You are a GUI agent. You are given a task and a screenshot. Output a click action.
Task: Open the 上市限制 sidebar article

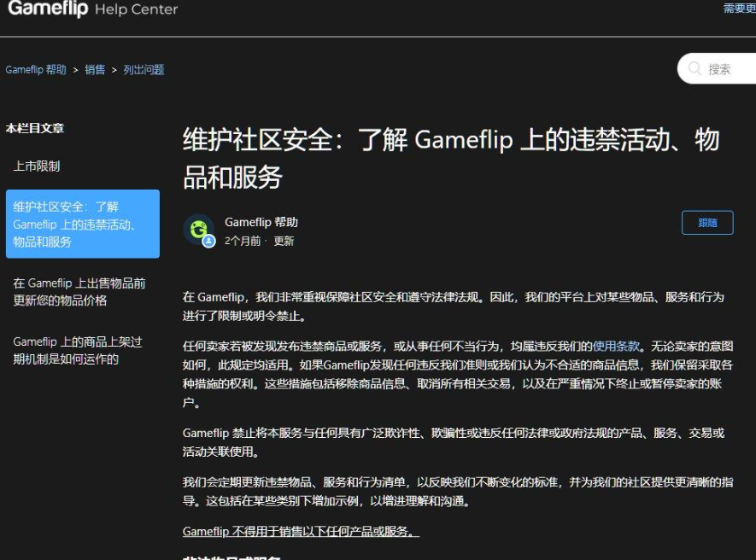[37, 166]
